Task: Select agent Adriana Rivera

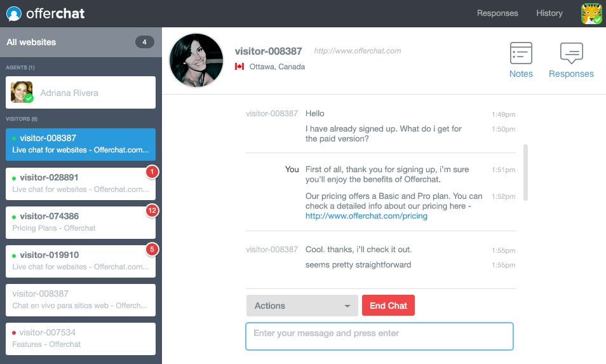Action: (81, 93)
